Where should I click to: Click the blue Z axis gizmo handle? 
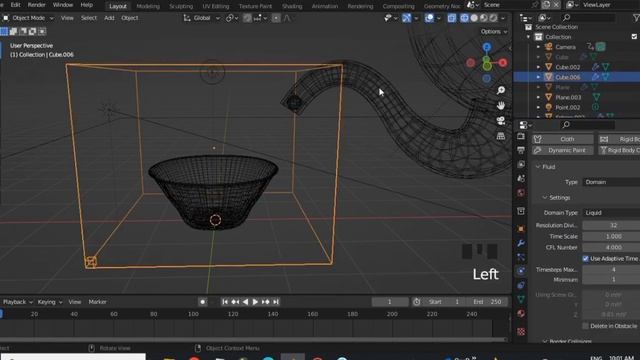(487, 47)
